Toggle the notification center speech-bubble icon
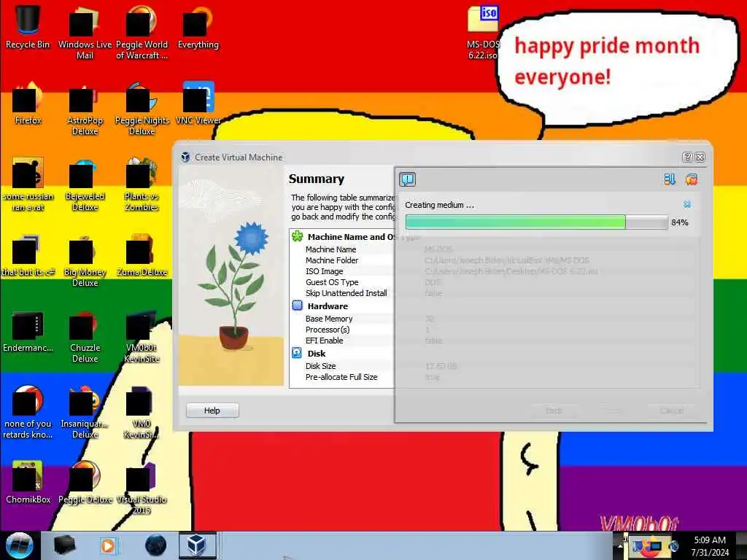This screenshot has height=560, width=747. point(407,179)
